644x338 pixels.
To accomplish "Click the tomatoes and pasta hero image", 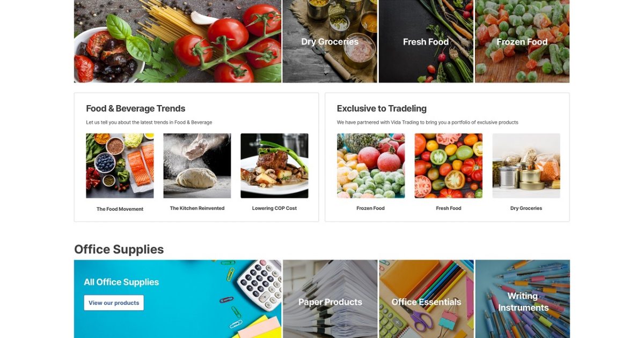I will [178, 41].
